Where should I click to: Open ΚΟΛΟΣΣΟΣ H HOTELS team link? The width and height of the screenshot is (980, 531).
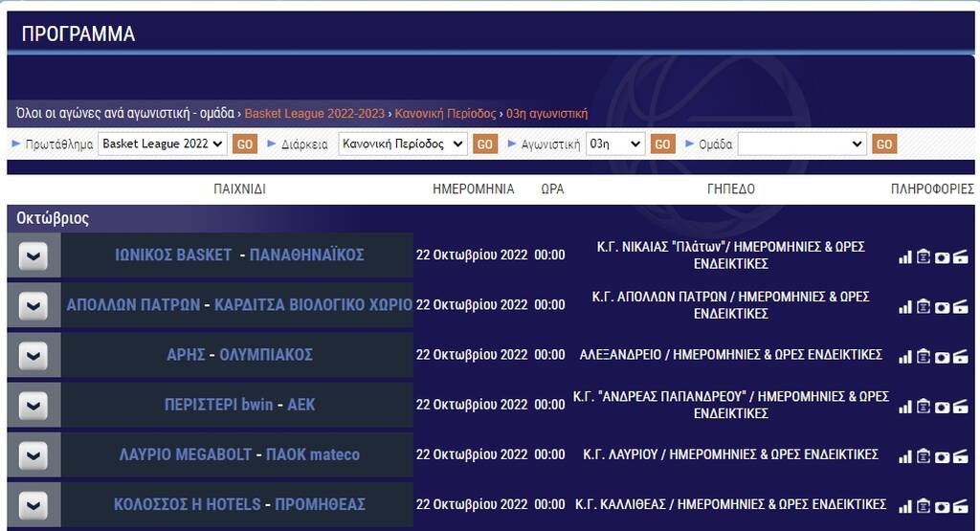pyautogui.click(x=187, y=505)
